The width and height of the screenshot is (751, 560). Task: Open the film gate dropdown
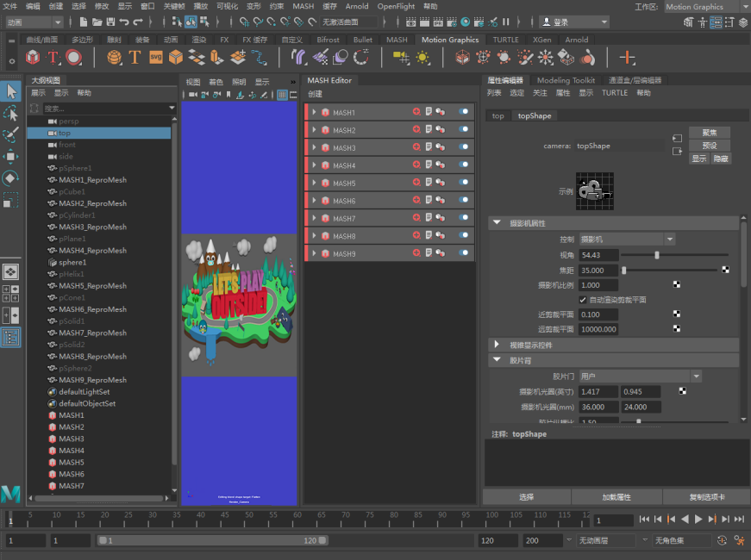(x=641, y=376)
